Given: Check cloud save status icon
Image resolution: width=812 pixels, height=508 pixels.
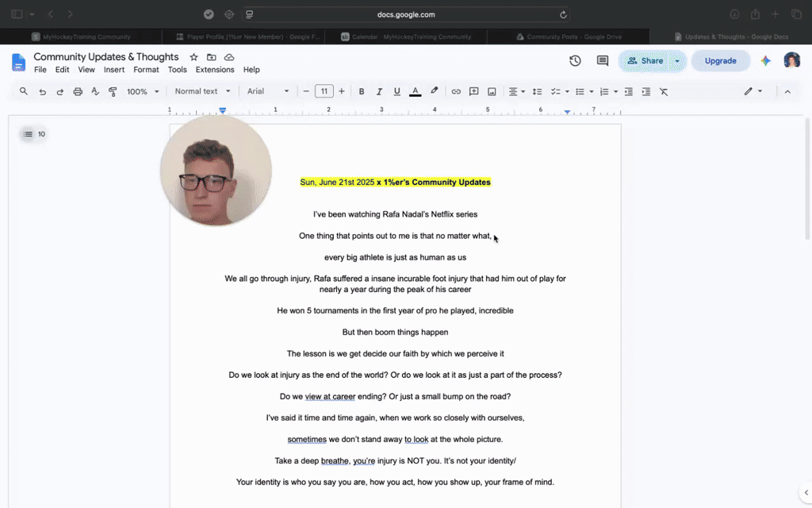Looking at the screenshot, I should (x=229, y=57).
